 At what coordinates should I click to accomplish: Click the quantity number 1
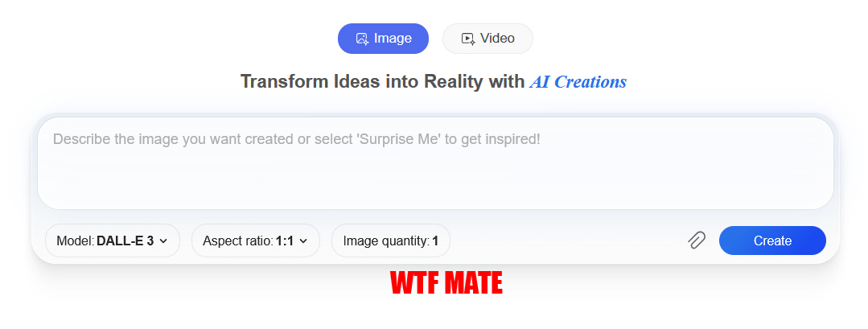pos(436,241)
